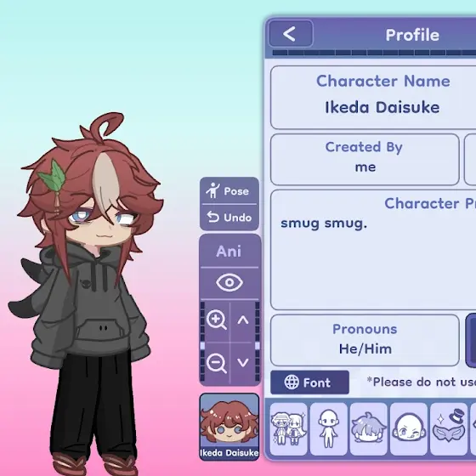Click the back arrow in the Profile header
Viewport: 476px width, 476px height.
pyautogui.click(x=291, y=34)
